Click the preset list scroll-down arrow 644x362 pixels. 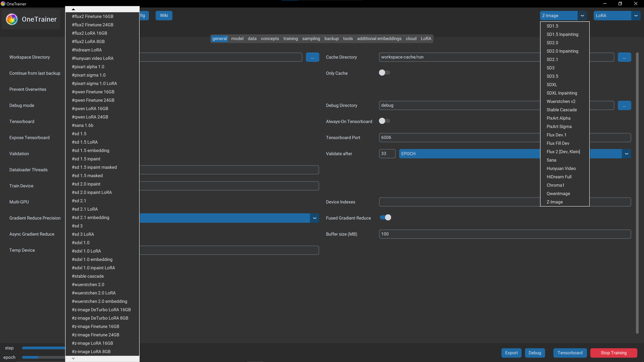pos(73,358)
